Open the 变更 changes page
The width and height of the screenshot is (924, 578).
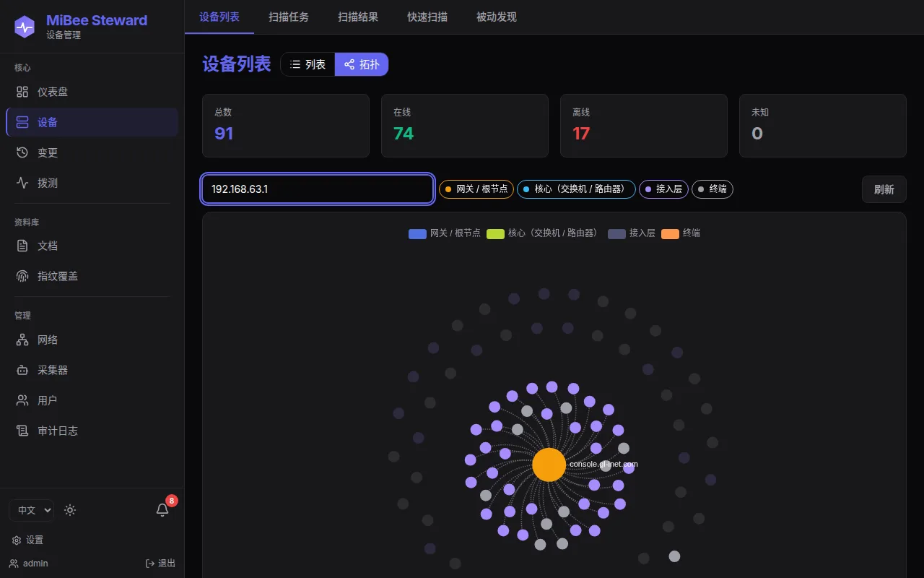pos(92,152)
